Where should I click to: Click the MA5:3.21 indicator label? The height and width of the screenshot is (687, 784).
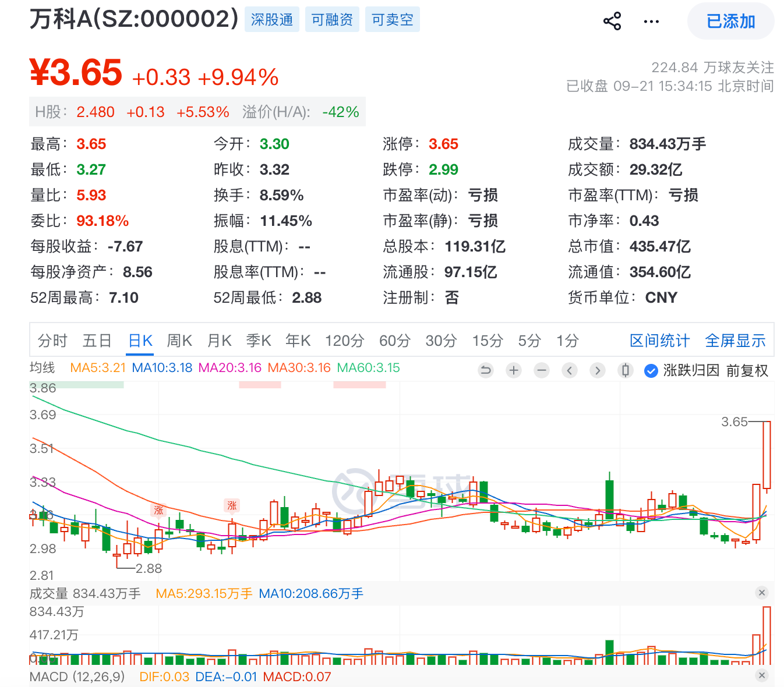tap(98, 368)
